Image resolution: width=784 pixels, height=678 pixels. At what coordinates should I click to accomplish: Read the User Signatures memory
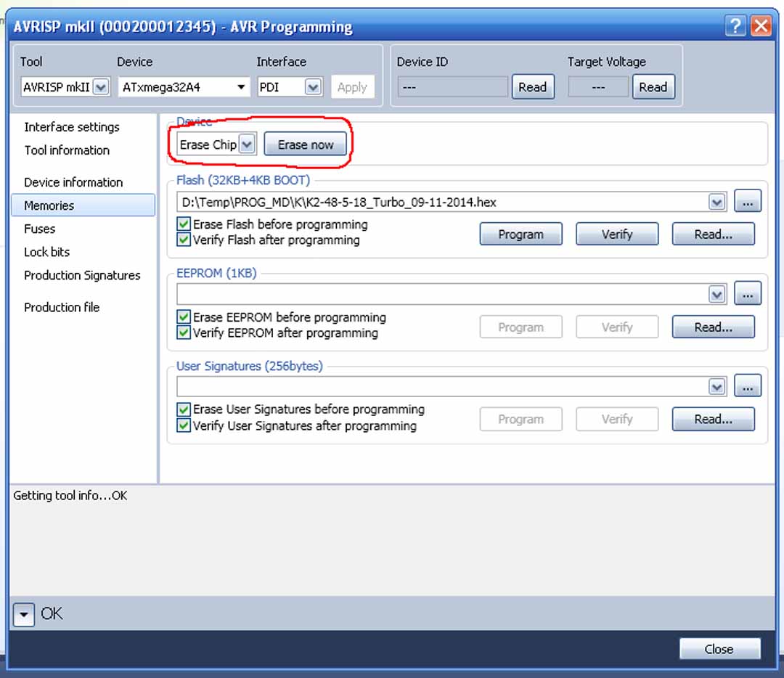point(713,419)
